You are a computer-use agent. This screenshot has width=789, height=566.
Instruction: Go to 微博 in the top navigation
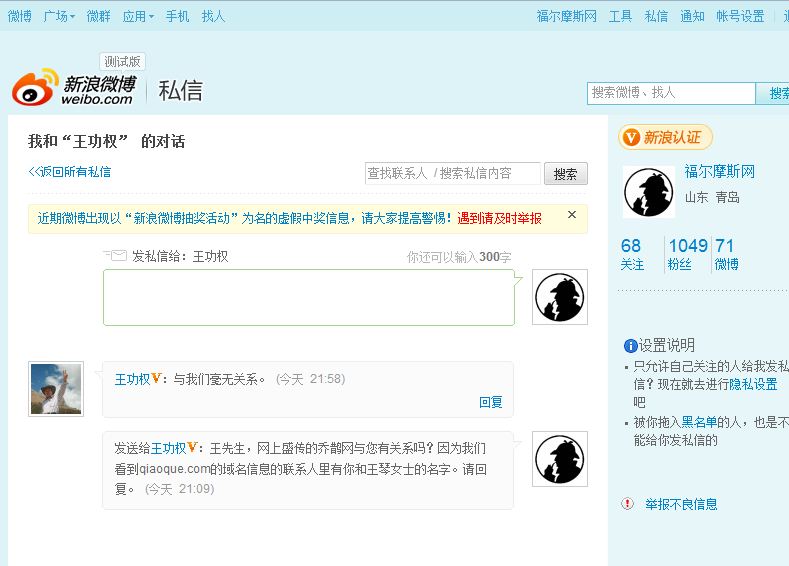[x=20, y=16]
